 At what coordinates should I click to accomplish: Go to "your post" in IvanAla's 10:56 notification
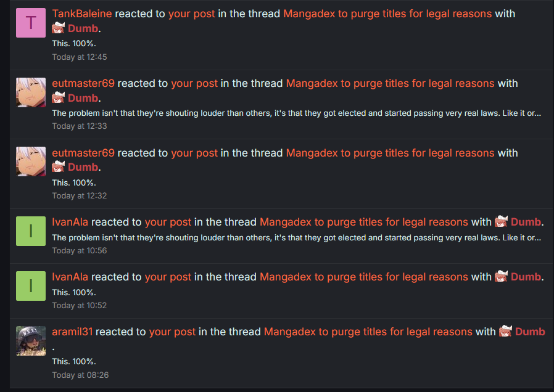168,222
